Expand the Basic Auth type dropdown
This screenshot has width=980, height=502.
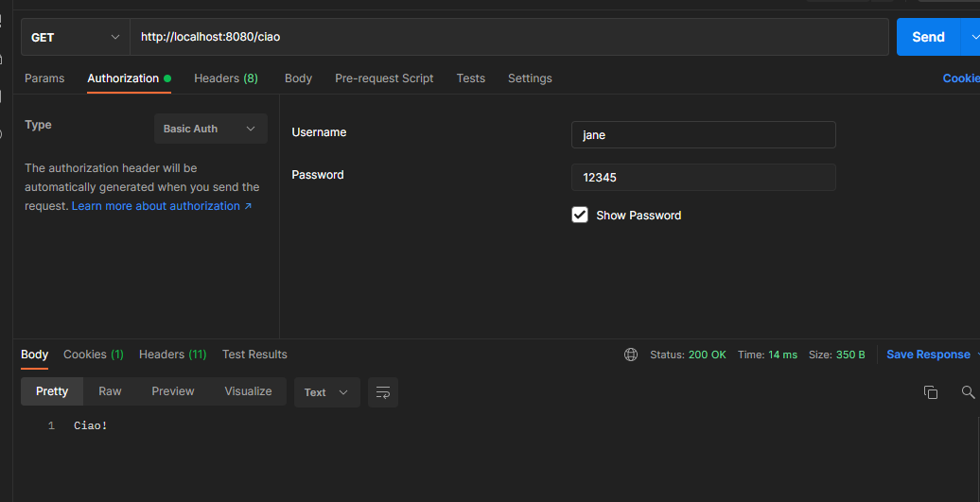pyautogui.click(x=211, y=129)
